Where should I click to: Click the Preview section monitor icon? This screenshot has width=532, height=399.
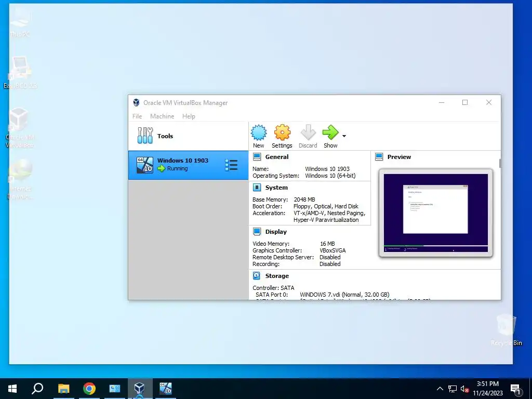point(379,157)
